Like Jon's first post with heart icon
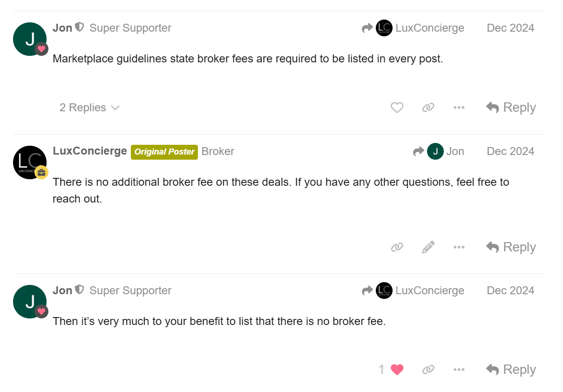This screenshot has width=563, height=392. pos(397,108)
